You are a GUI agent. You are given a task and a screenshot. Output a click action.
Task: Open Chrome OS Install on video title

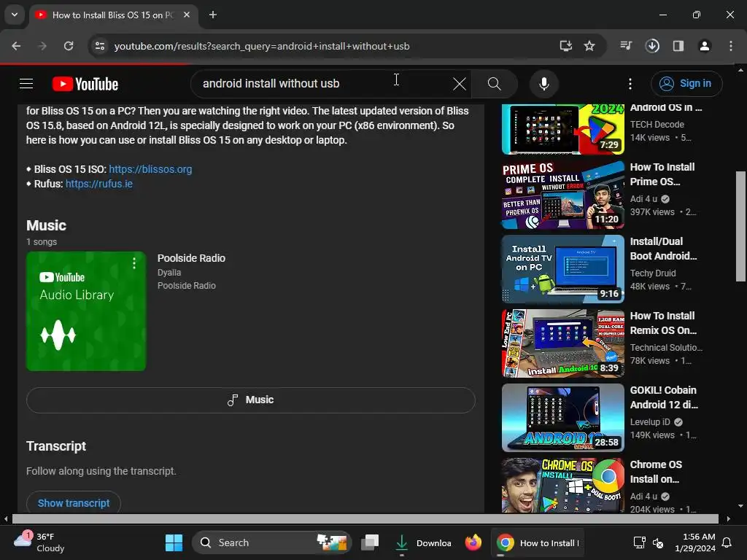point(656,472)
